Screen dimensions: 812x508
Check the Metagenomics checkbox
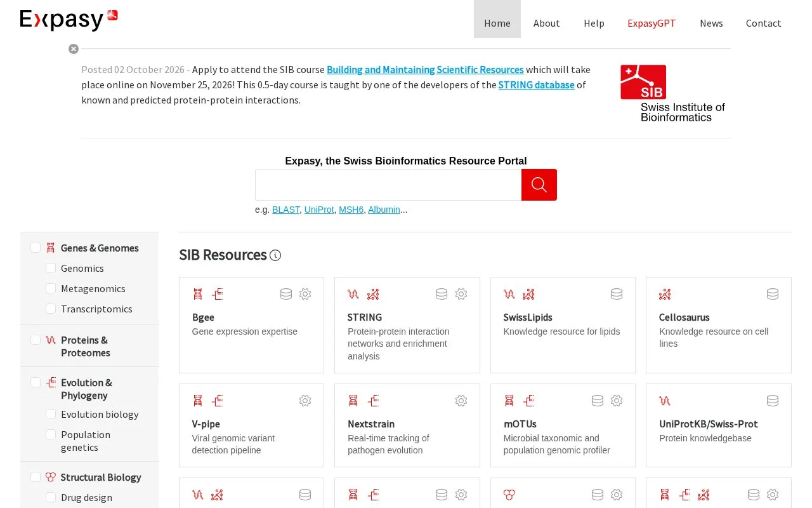click(51, 288)
